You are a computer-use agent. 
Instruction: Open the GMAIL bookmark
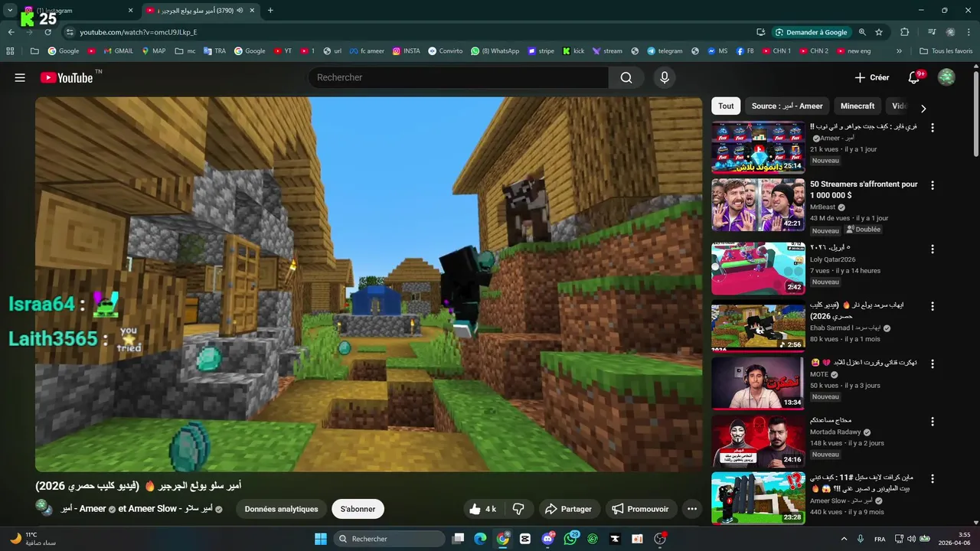pyautogui.click(x=117, y=51)
